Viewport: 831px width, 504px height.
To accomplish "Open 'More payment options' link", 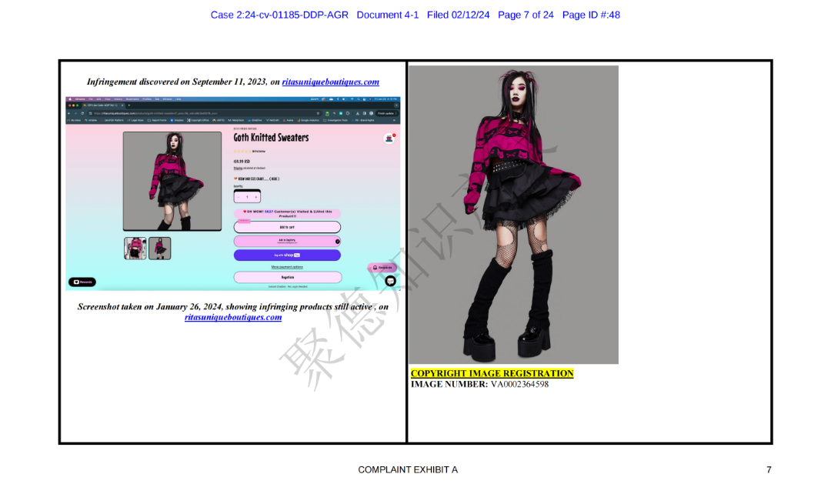I will 287,266.
